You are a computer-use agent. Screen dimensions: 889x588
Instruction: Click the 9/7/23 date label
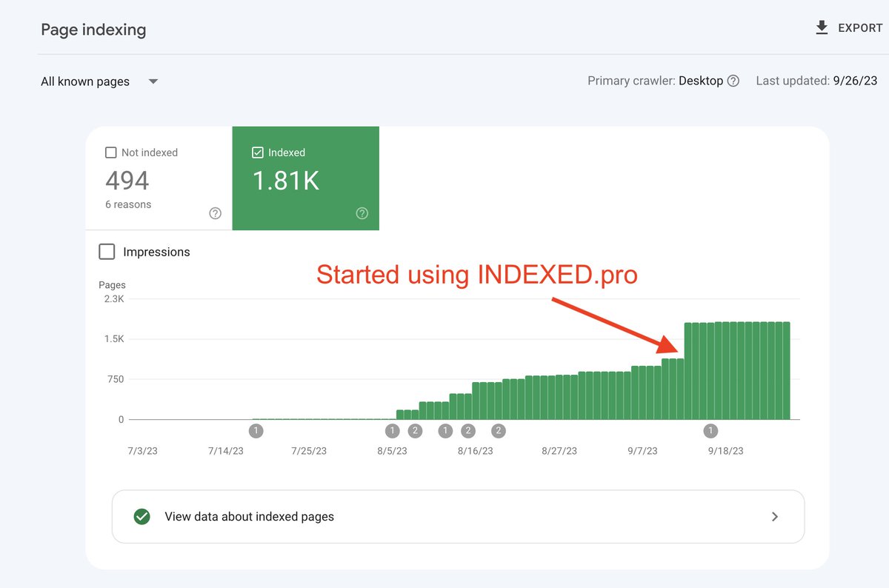[641, 451]
